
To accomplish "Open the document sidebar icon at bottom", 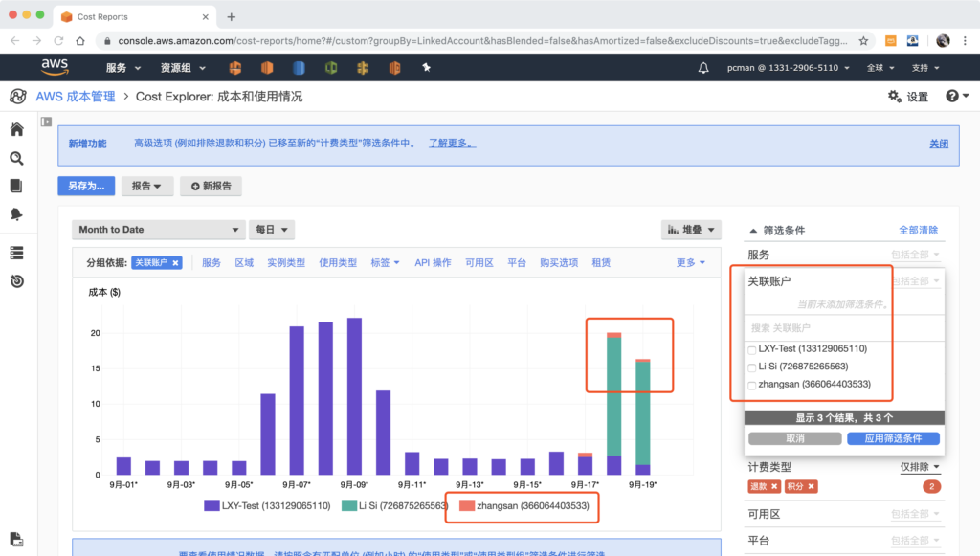I will 17,539.
